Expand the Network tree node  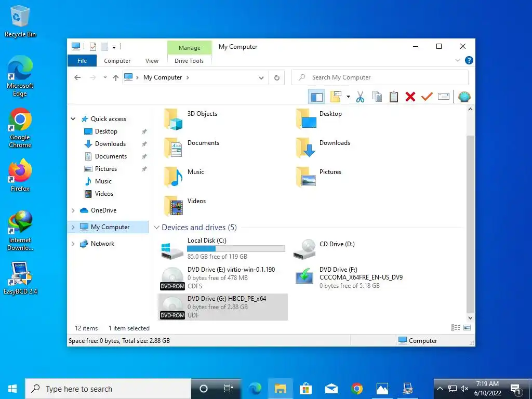73,244
